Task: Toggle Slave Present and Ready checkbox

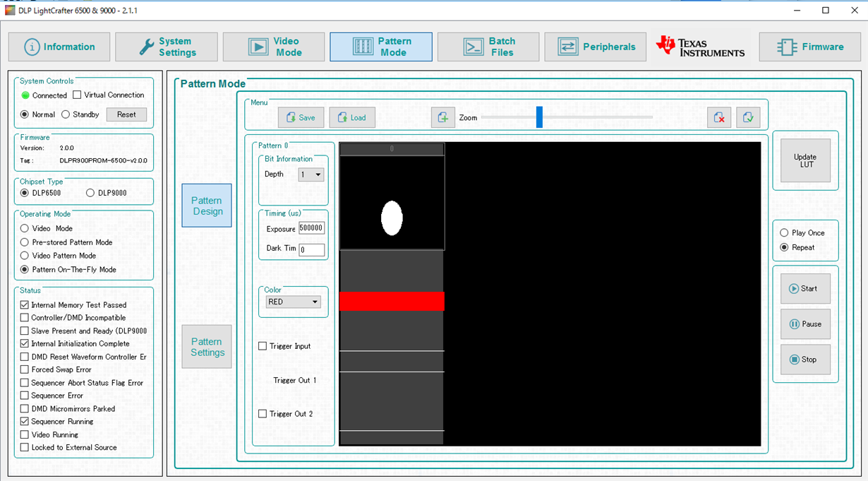Action: point(25,331)
